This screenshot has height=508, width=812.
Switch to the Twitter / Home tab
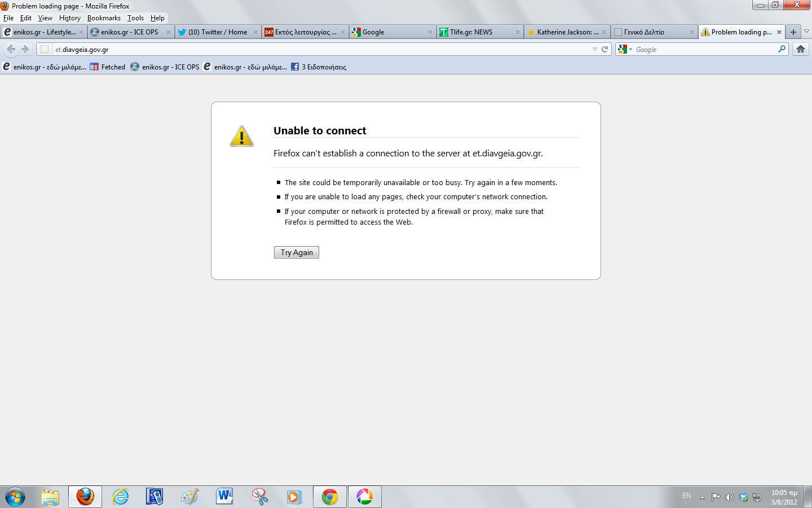[x=217, y=32]
